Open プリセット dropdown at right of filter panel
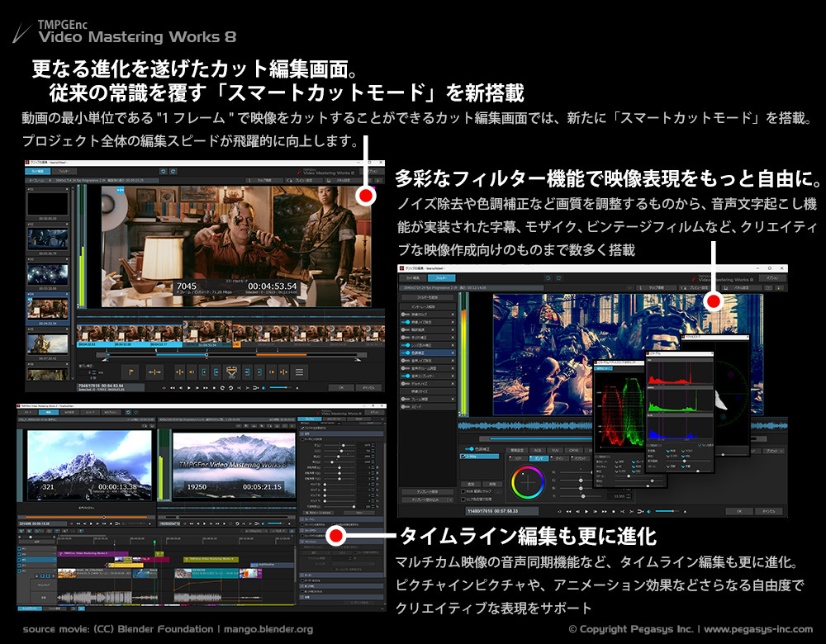This screenshot has width=826, height=644. 776,451
